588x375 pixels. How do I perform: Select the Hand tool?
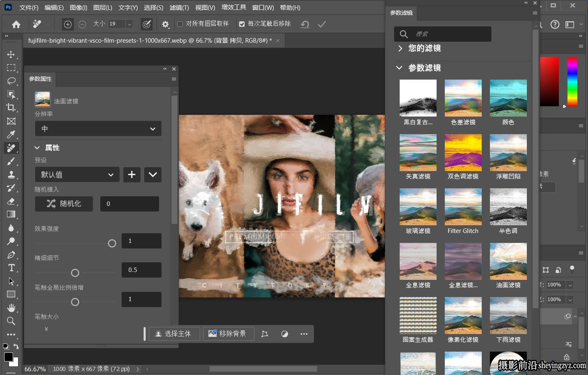(x=11, y=308)
